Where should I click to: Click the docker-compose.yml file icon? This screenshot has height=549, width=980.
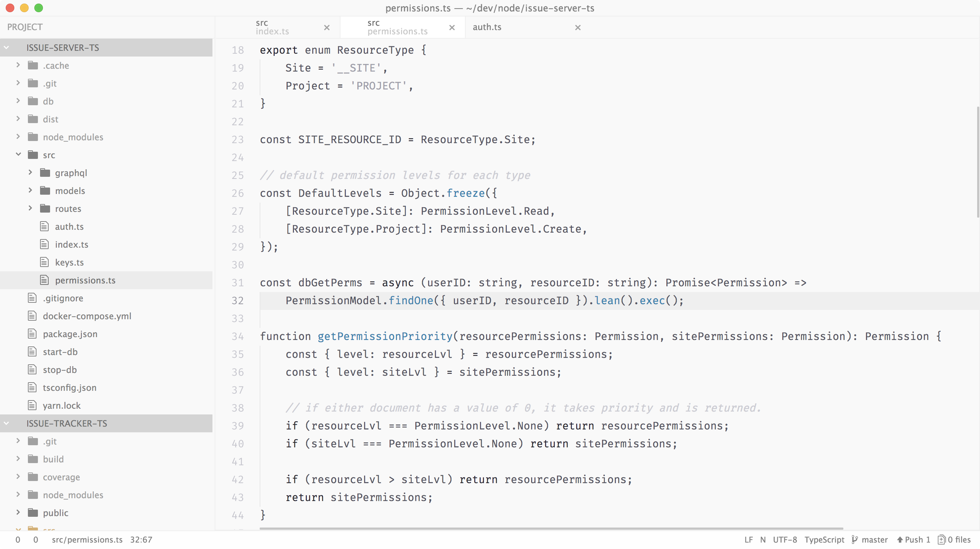[x=32, y=316]
